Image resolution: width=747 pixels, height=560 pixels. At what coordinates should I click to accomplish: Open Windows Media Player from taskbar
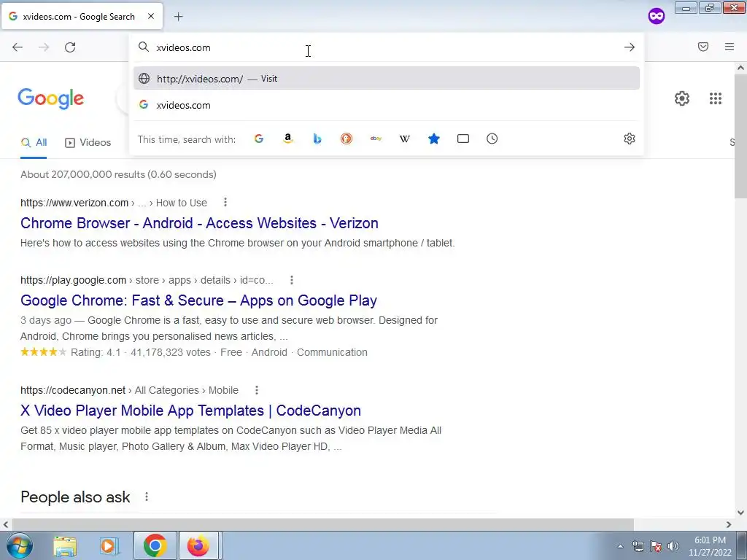click(109, 546)
